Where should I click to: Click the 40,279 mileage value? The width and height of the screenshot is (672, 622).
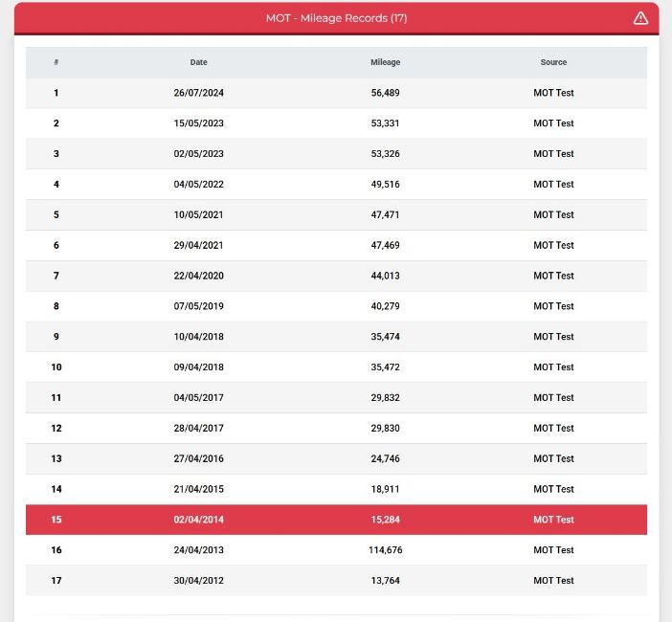coord(385,306)
